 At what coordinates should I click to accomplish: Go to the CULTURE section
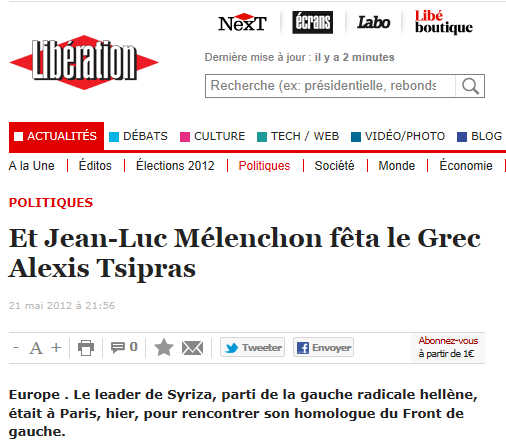point(212,136)
